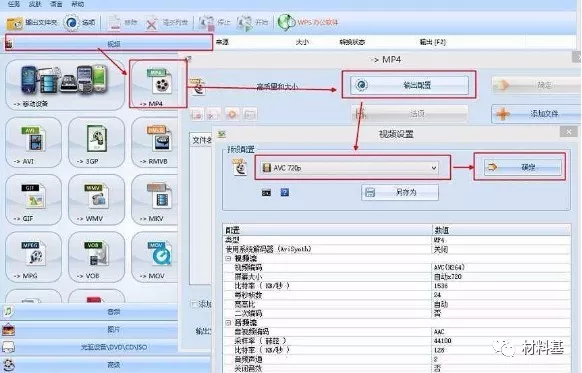Select the GIF format icon
582x373 pixels.
(33, 199)
